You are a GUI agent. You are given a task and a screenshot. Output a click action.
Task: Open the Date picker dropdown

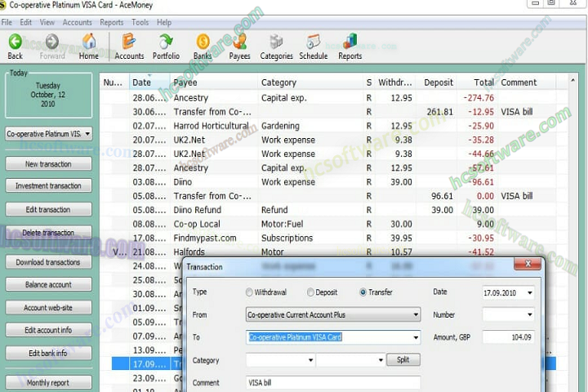click(x=529, y=293)
